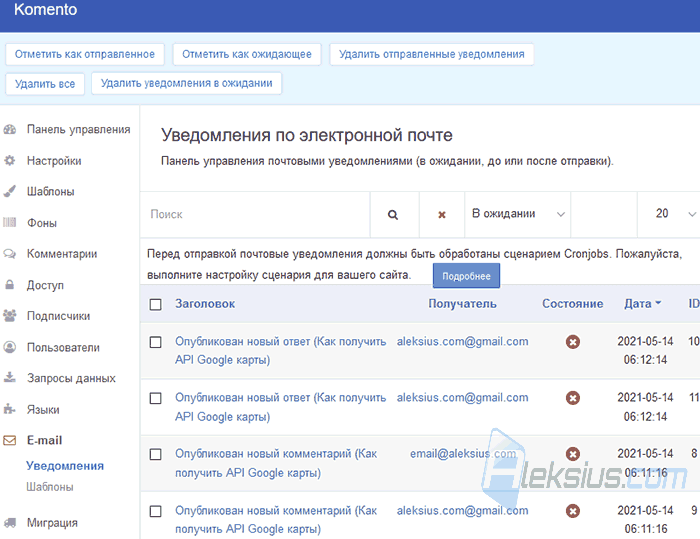Select Шаблоны submenu under E-mail

tap(50, 487)
